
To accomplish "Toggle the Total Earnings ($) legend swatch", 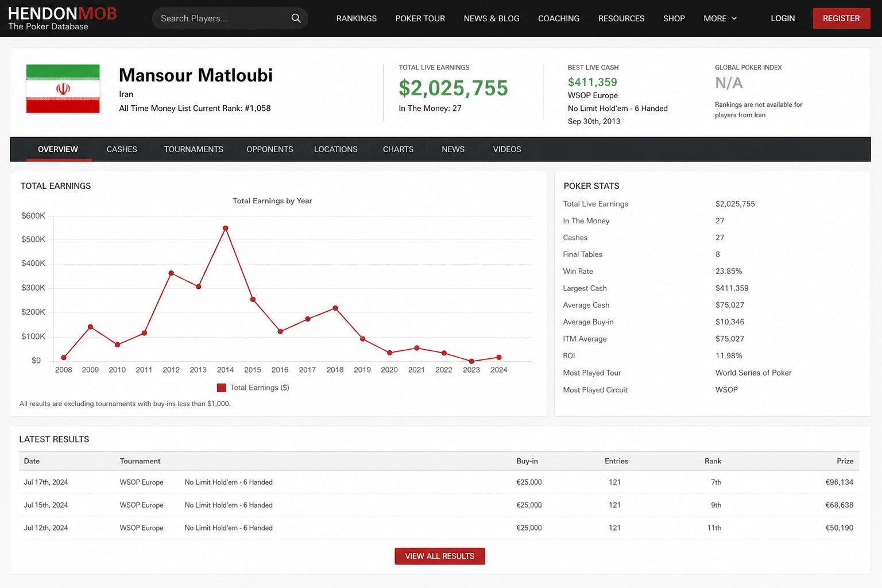I will coord(222,388).
